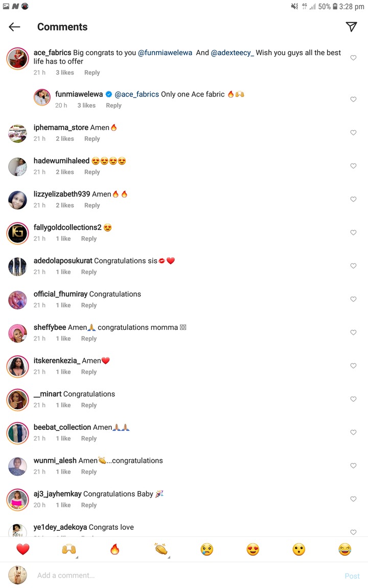Image resolution: width=368 pixels, height=588 pixels.
Task: Insert crying face emoji quick reaction
Action: tap(207, 549)
